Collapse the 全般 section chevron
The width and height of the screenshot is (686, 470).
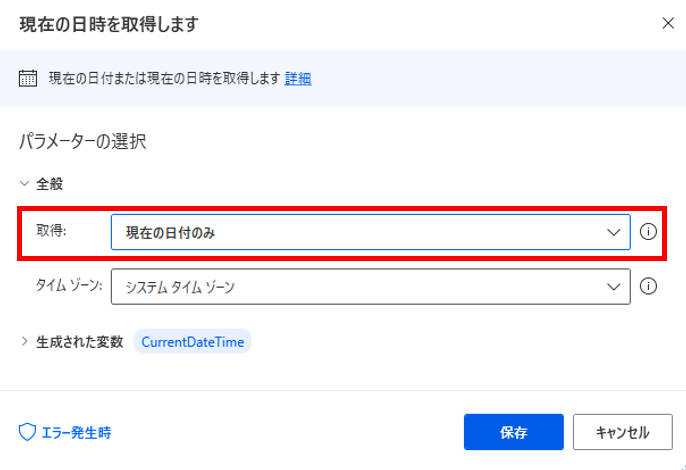pos(24,183)
